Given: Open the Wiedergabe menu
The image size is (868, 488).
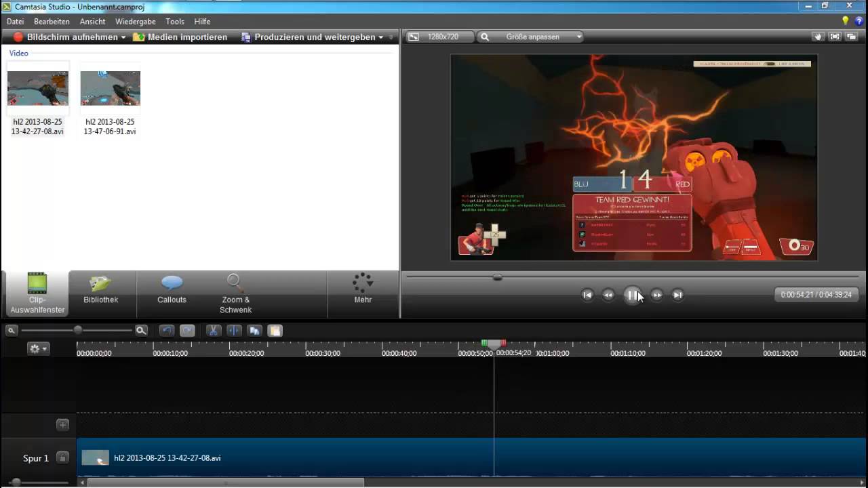Looking at the screenshot, I should (136, 22).
